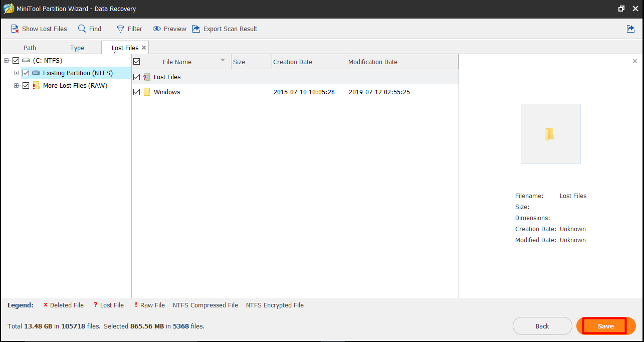Switch to the Path tab

pyautogui.click(x=30, y=48)
